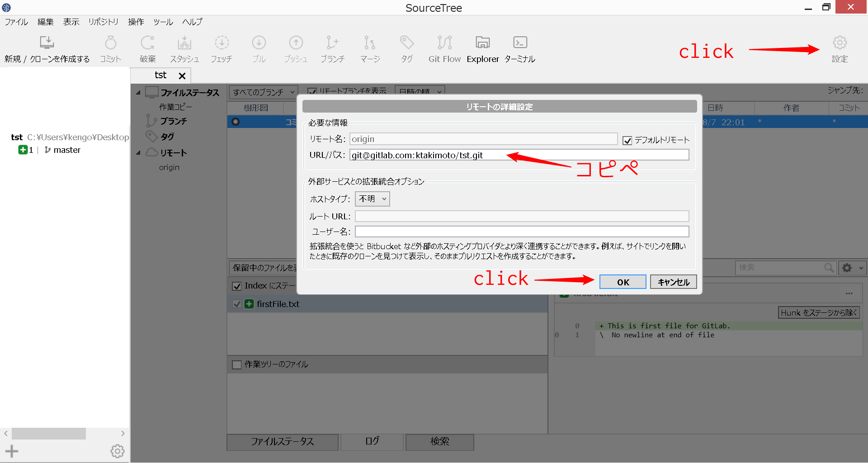Click the Discard (破棄) toolbar icon
The image size is (868, 463).
click(x=147, y=43)
